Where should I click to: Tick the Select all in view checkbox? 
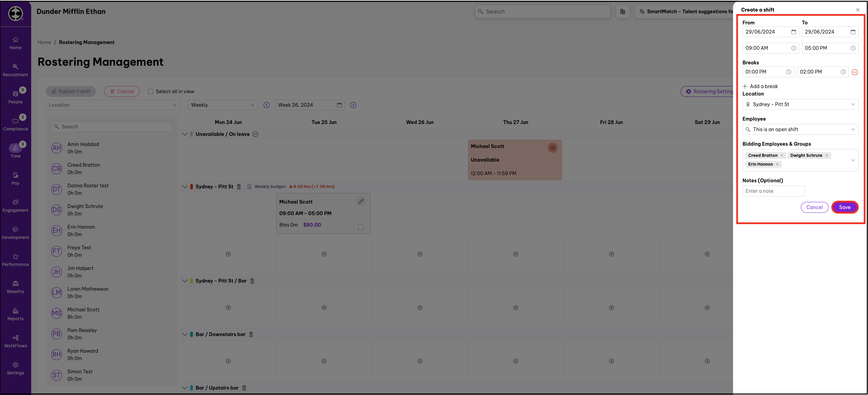click(151, 91)
